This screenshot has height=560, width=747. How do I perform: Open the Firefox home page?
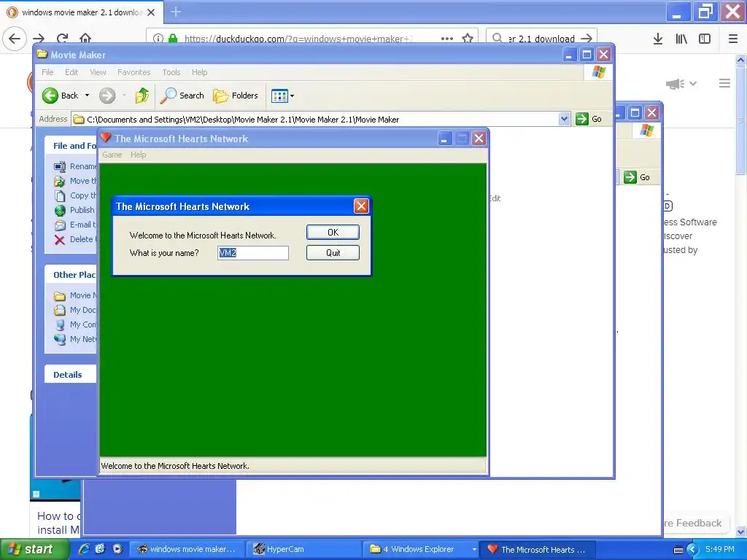click(x=85, y=38)
